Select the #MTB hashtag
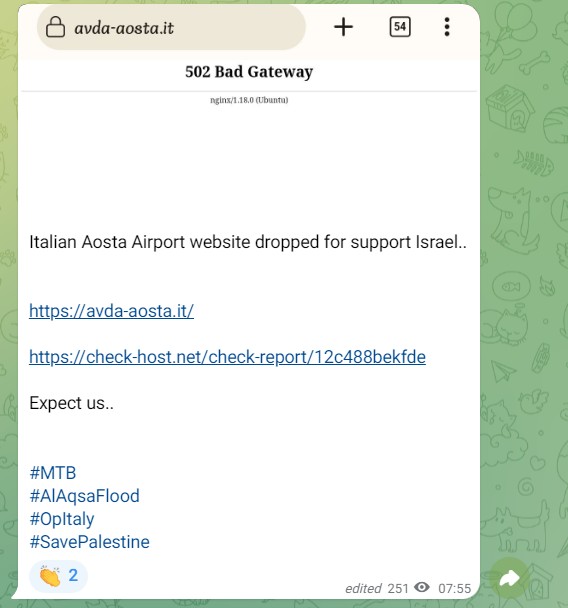The width and height of the screenshot is (568, 608). 53,473
